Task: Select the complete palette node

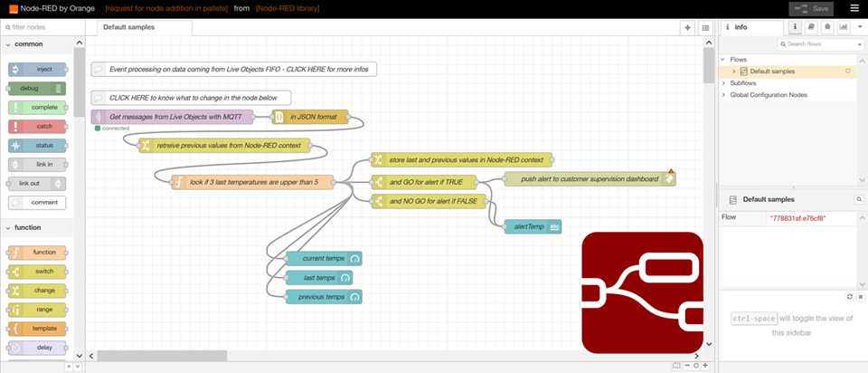Action: [37, 108]
